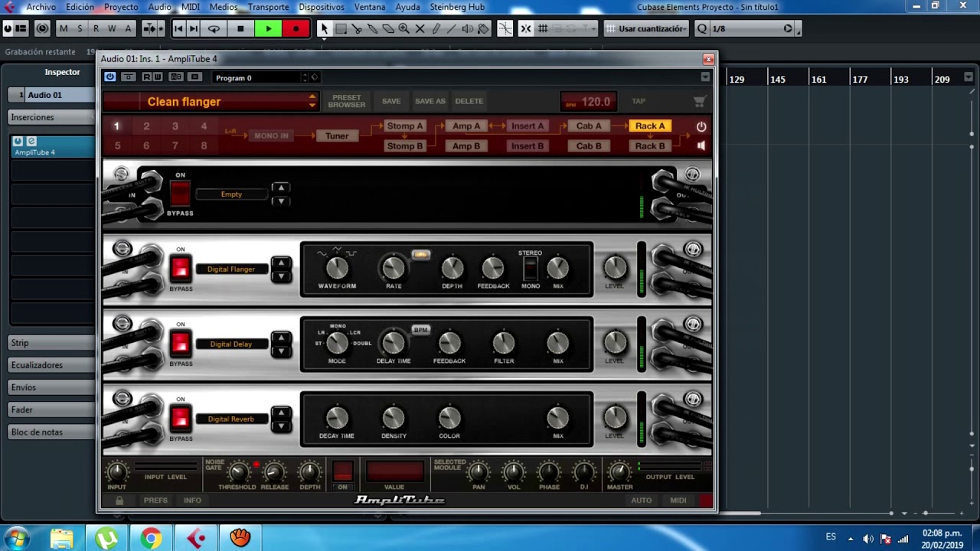This screenshot has height=551, width=980.
Task: Select the Erase tool
Action: pos(388,28)
